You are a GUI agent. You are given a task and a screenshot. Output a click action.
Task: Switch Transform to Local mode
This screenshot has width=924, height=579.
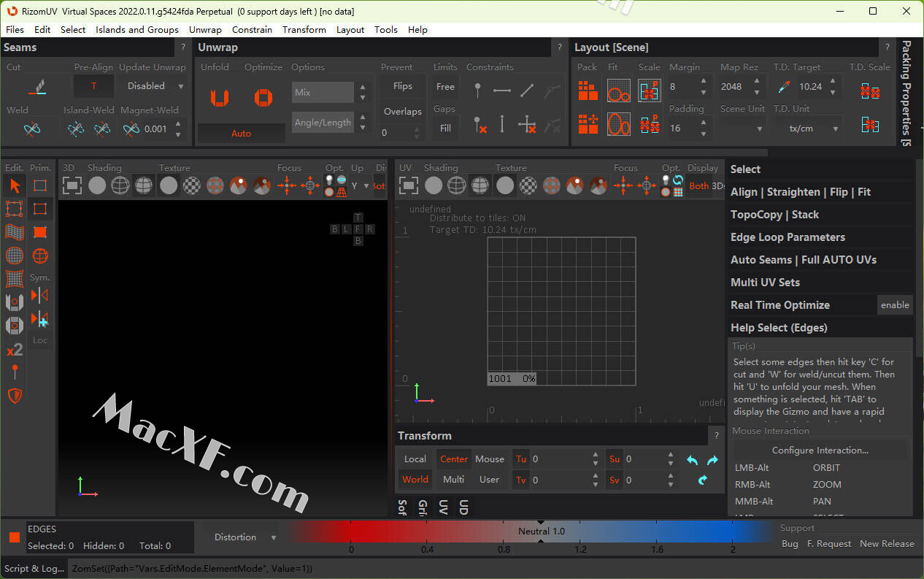tap(415, 459)
